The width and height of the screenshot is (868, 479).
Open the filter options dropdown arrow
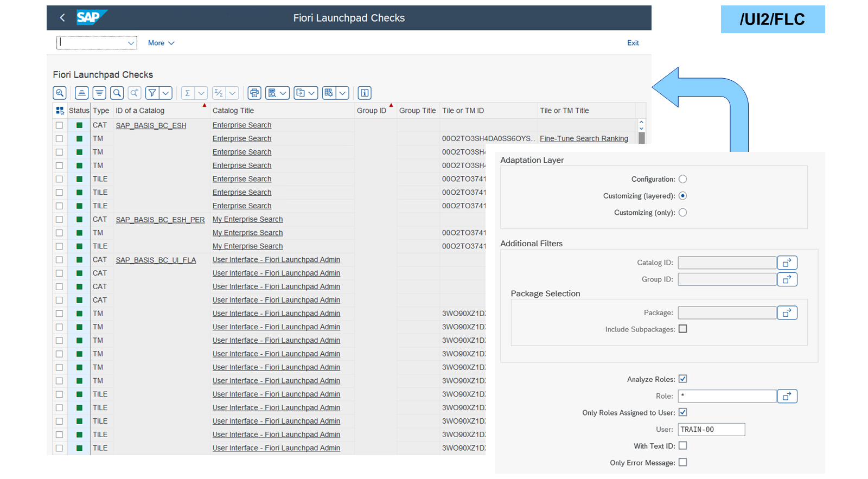(x=166, y=93)
